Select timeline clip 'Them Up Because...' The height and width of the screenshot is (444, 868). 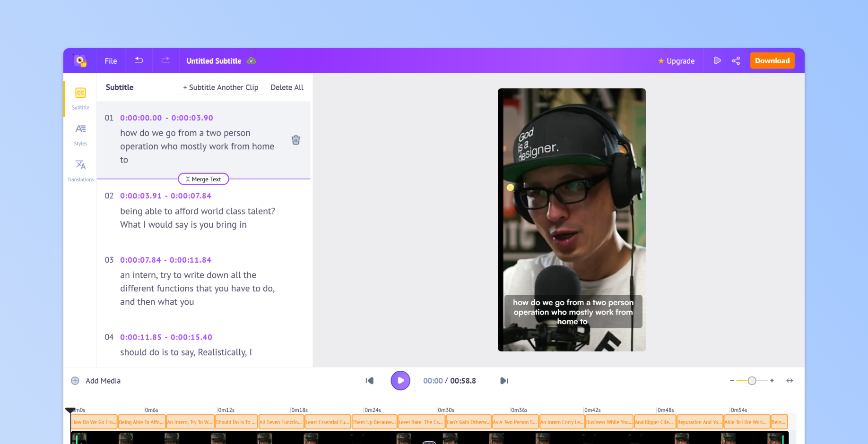[x=374, y=422]
